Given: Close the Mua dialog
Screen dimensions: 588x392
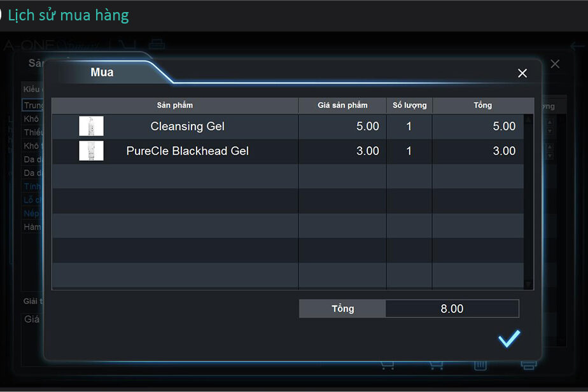Looking at the screenshot, I should pyautogui.click(x=522, y=73).
